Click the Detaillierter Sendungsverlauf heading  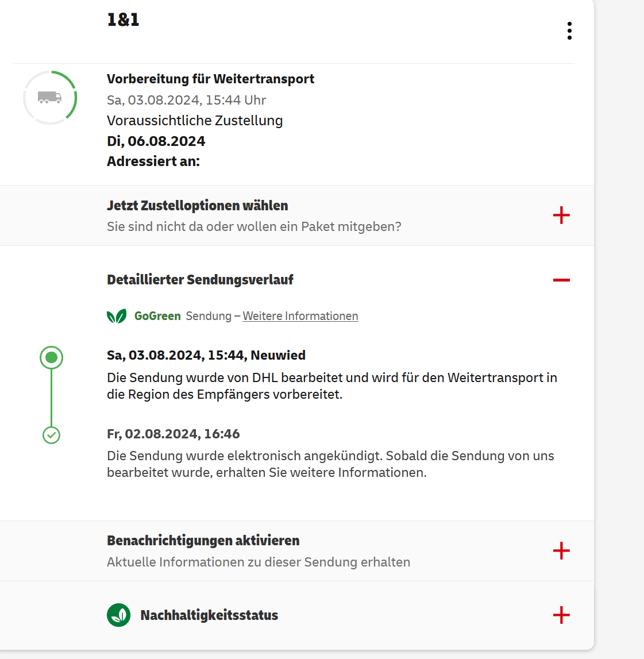tap(200, 279)
